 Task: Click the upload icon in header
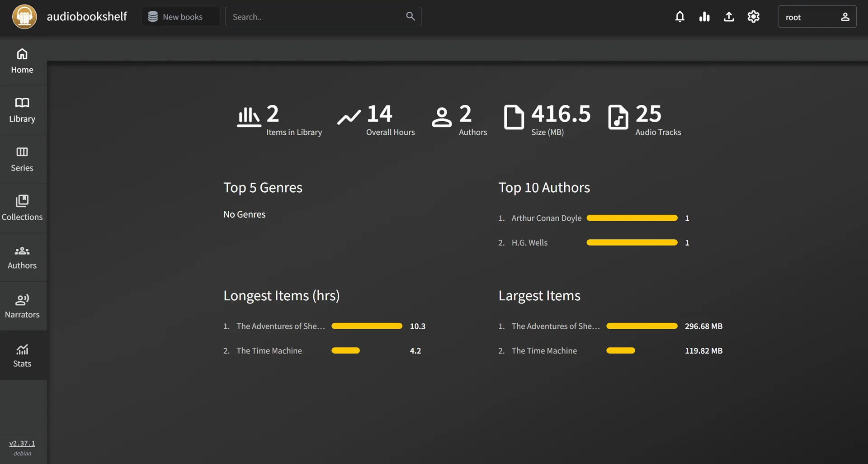click(729, 17)
